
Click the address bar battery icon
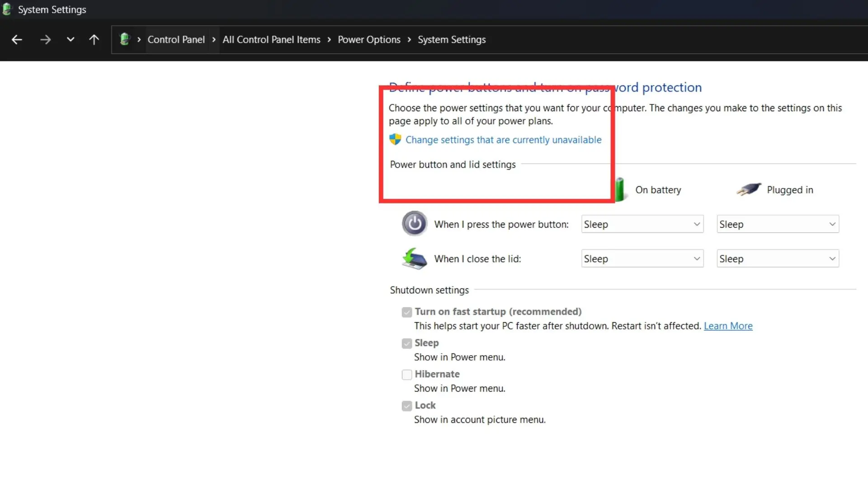(125, 39)
